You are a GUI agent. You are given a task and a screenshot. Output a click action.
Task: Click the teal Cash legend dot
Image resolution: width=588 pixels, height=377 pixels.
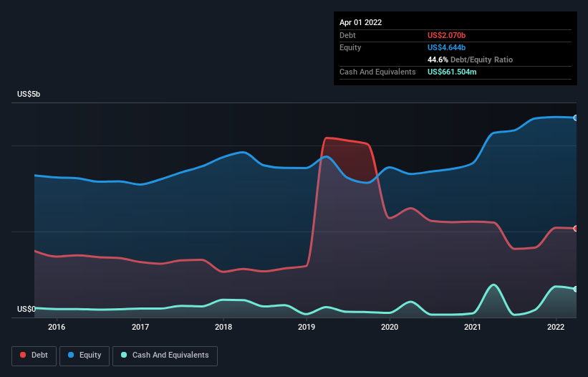[x=124, y=355]
